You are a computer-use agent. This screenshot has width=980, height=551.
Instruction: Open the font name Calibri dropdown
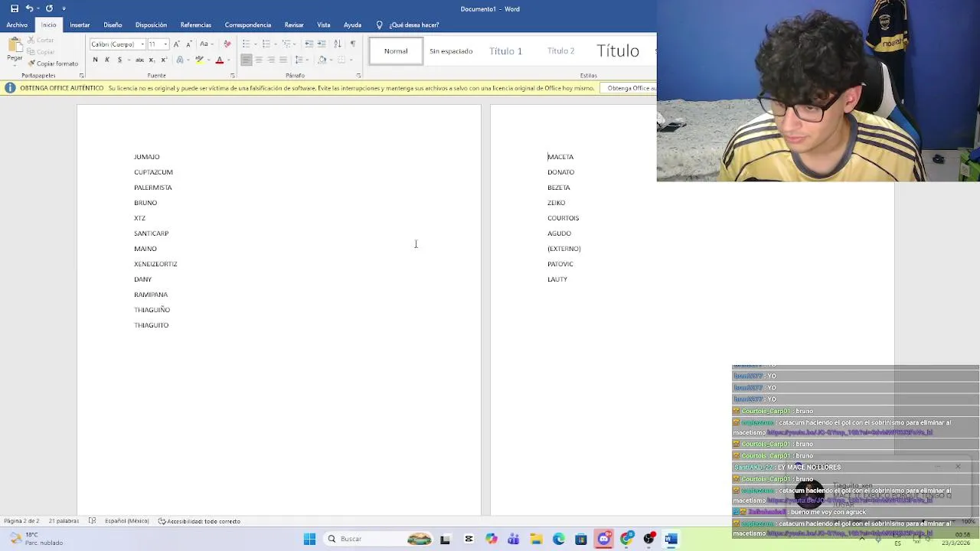(142, 44)
